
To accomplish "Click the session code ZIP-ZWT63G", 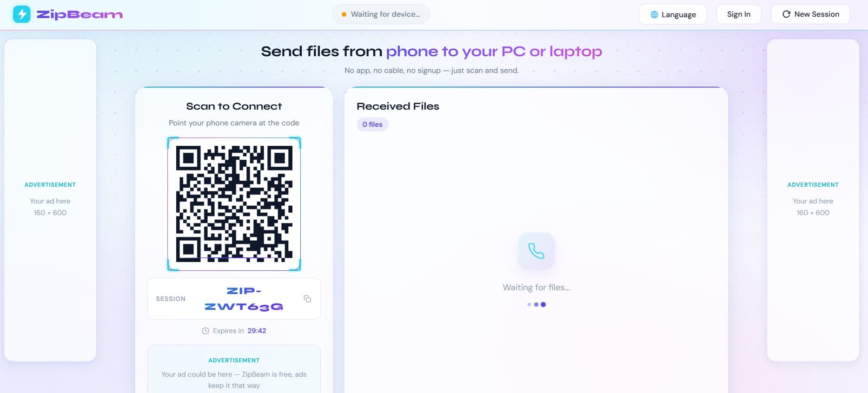I will [x=244, y=299].
